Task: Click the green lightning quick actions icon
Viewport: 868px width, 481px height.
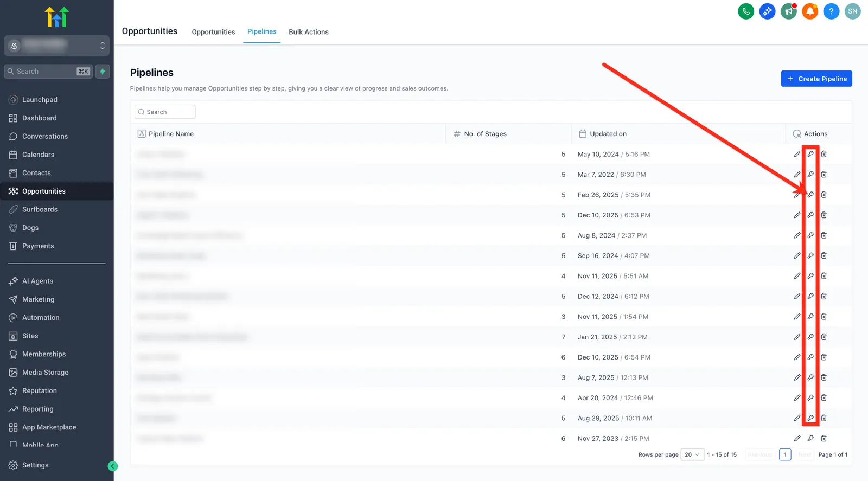Action: click(x=103, y=72)
